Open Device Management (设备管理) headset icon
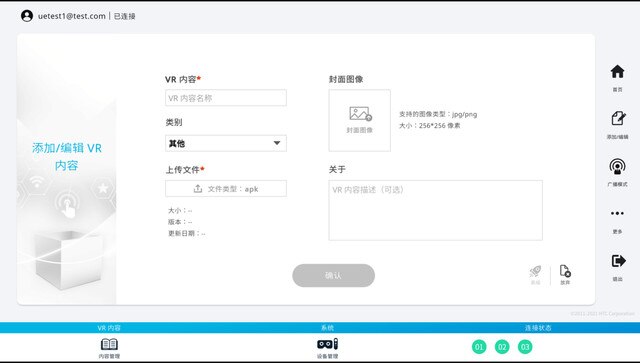Screen dimensions: 640x363 coord(327,344)
